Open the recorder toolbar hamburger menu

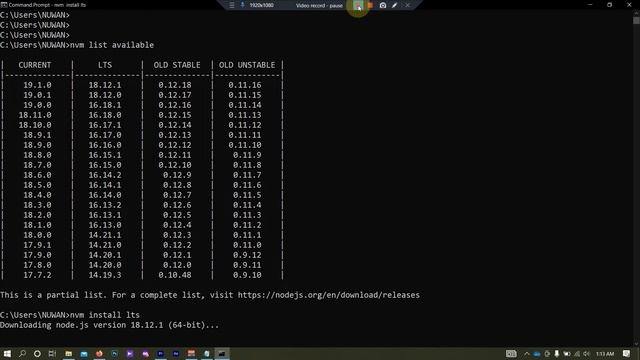(232, 5)
